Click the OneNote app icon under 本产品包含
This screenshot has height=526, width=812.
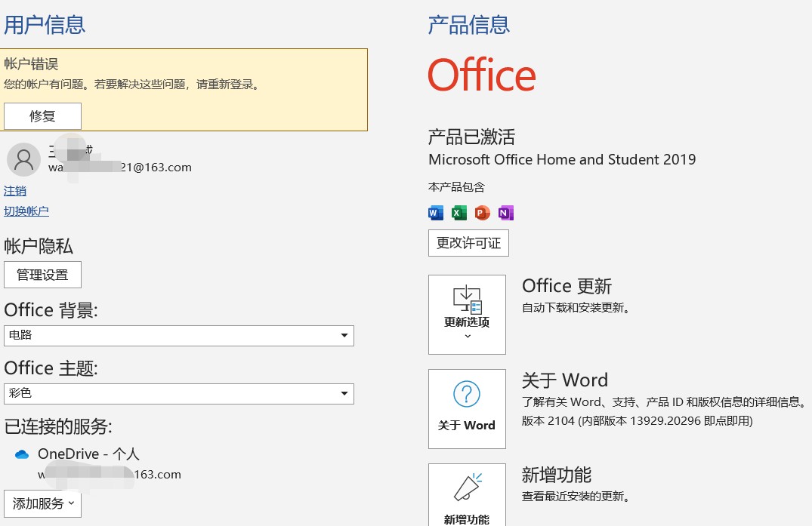(505, 213)
